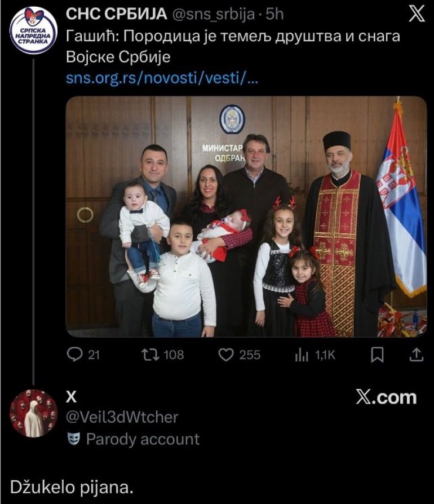
Task: Click the X.com watermark logo
Action: [386, 397]
